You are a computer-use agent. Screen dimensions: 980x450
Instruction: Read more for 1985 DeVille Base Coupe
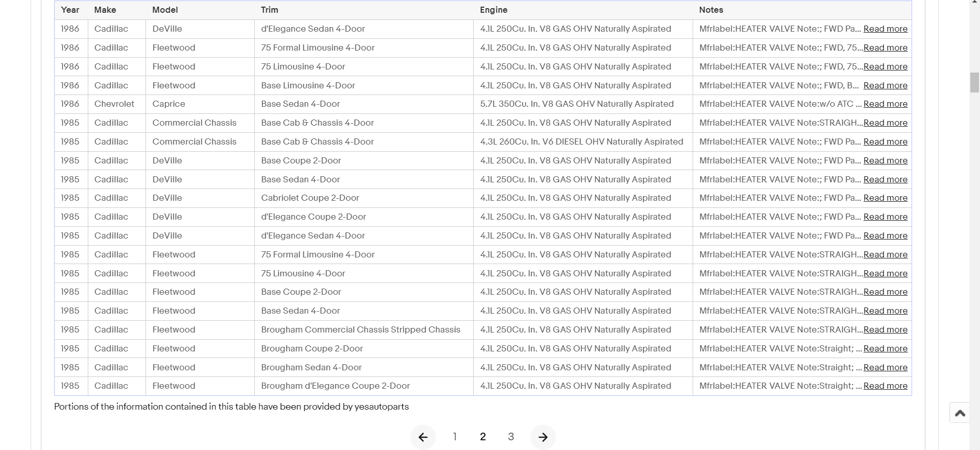pos(886,161)
